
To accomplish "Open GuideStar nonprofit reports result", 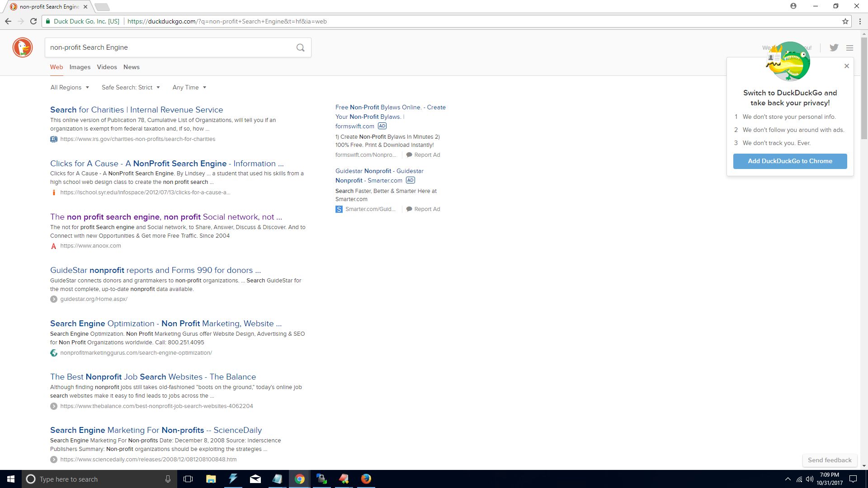I will pyautogui.click(x=156, y=270).
